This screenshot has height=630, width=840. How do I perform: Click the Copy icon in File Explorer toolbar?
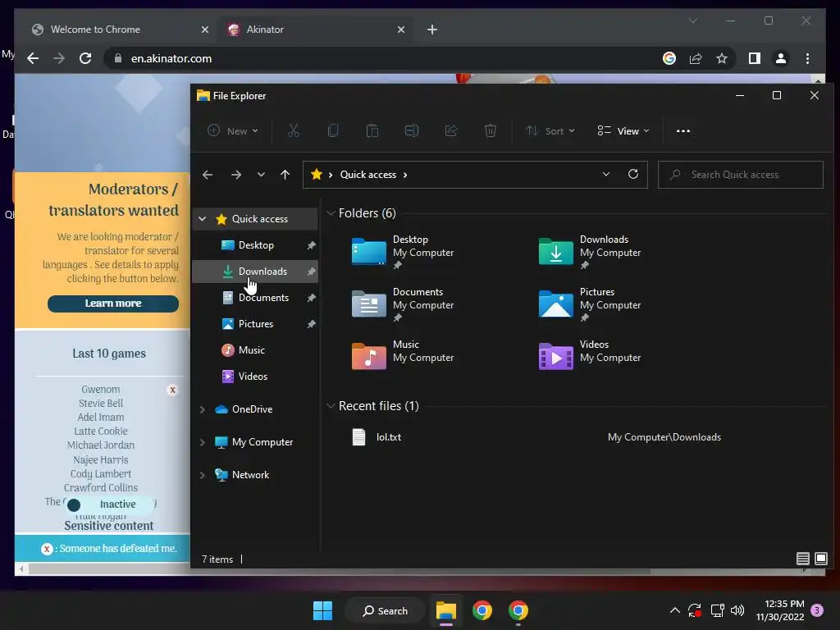(333, 130)
